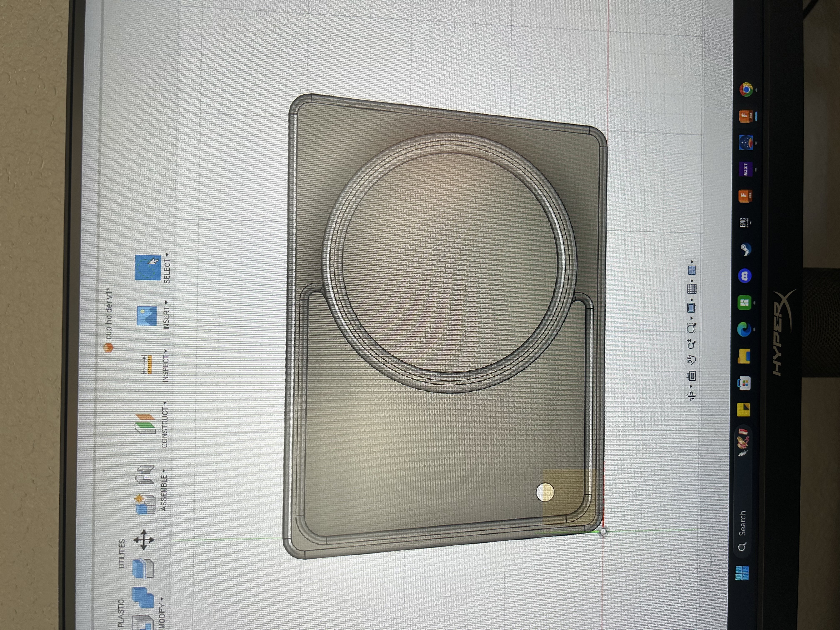This screenshot has width=840, height=630.
Task: Click the Insert image icon
Action: click(147, 316)
